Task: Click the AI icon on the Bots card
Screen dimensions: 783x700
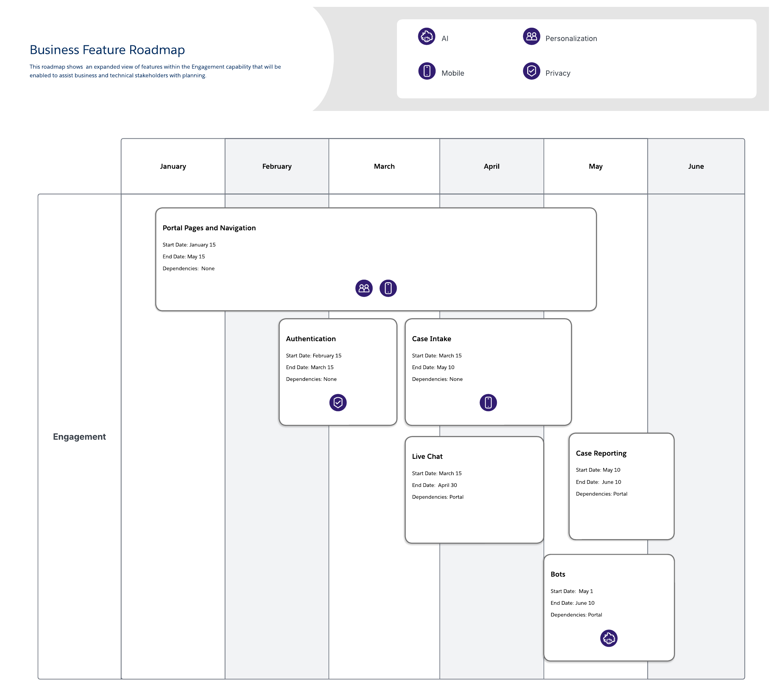Action: (608, 638)
